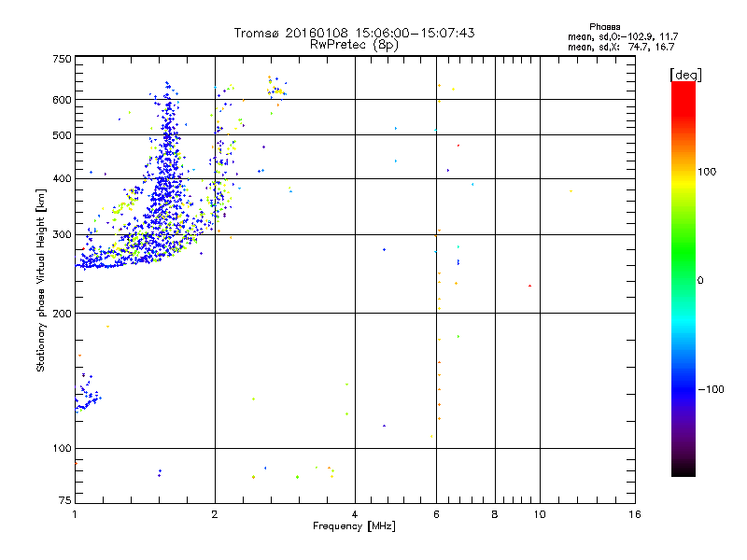Click the "mean, sd,O:-102.9, 11.7" statistic

[623, 36]
